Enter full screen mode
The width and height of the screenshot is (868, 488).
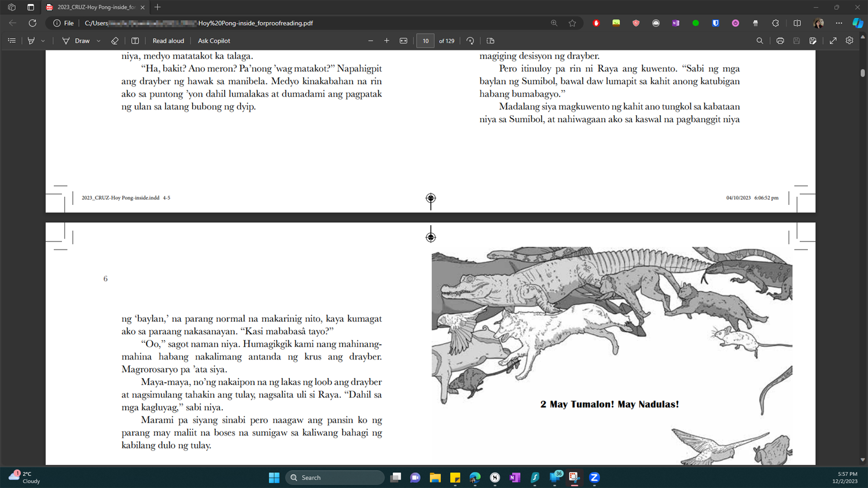833,41
